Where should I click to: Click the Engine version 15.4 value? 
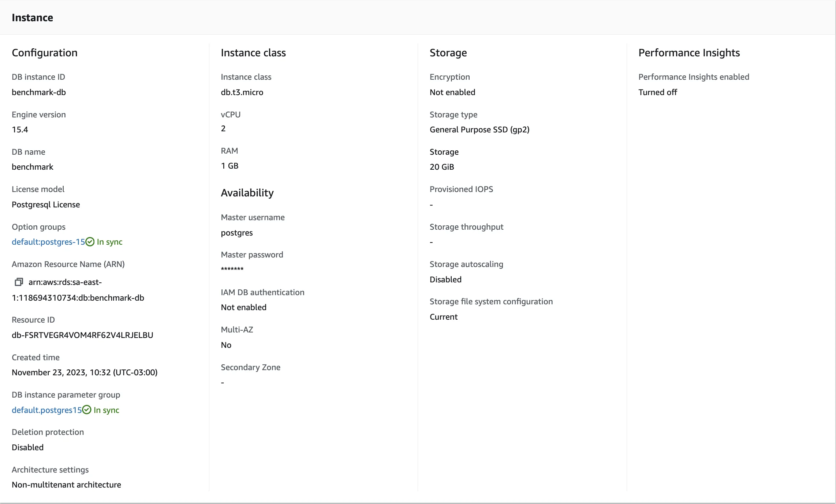(20, 129)
